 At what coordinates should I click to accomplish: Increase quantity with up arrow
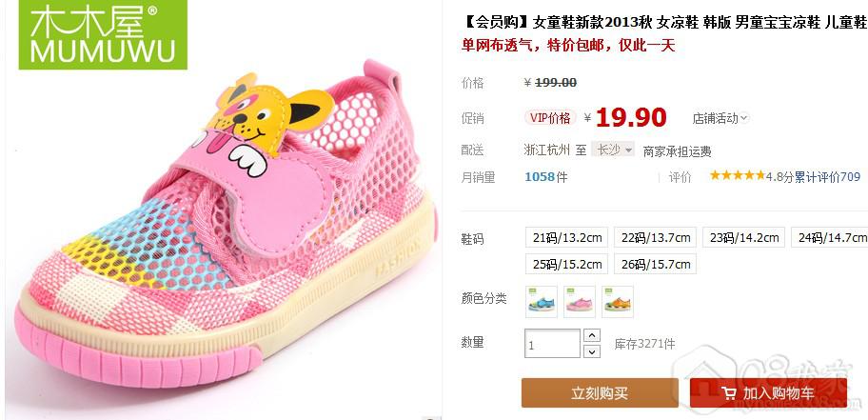click(592, 335)
